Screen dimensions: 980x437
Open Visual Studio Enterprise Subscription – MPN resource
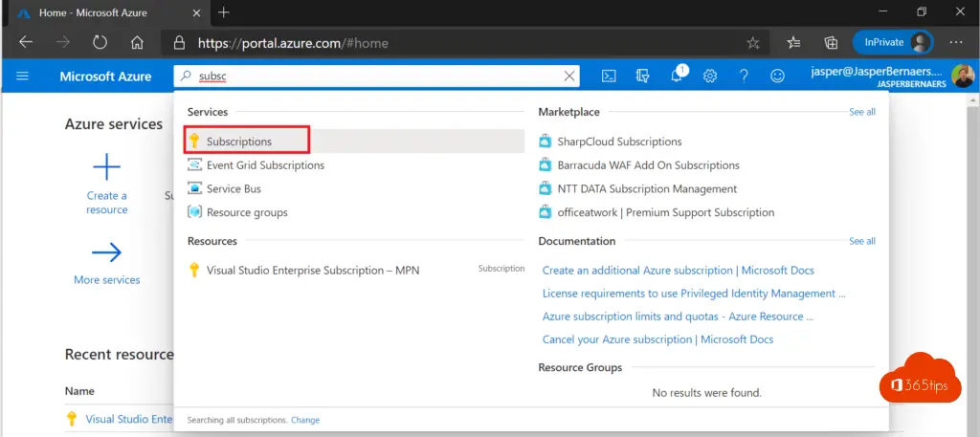[312, 271]
